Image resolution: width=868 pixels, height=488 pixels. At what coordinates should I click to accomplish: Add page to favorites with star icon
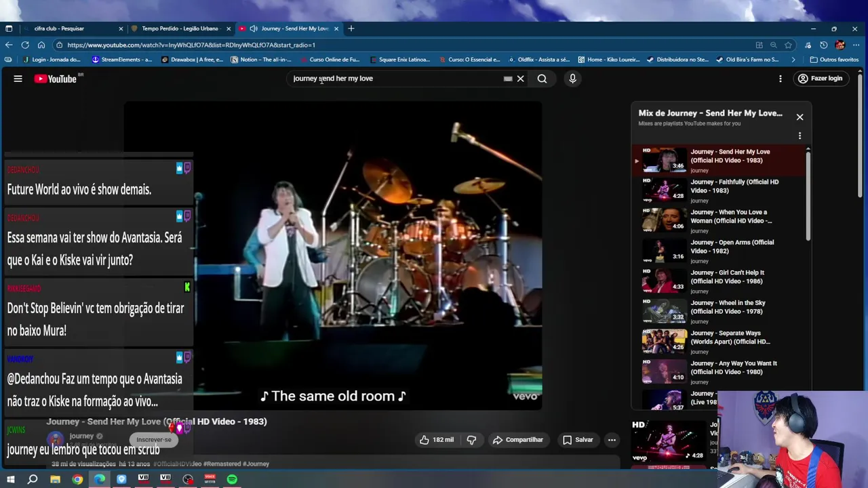tap(788, 45)
